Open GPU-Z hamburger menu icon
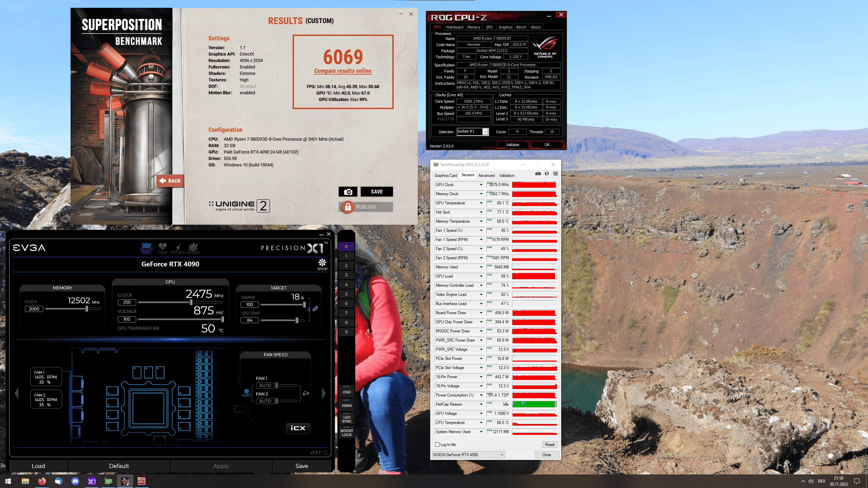The width and height of the screenshot is (868, 488). tap(555, 174)
